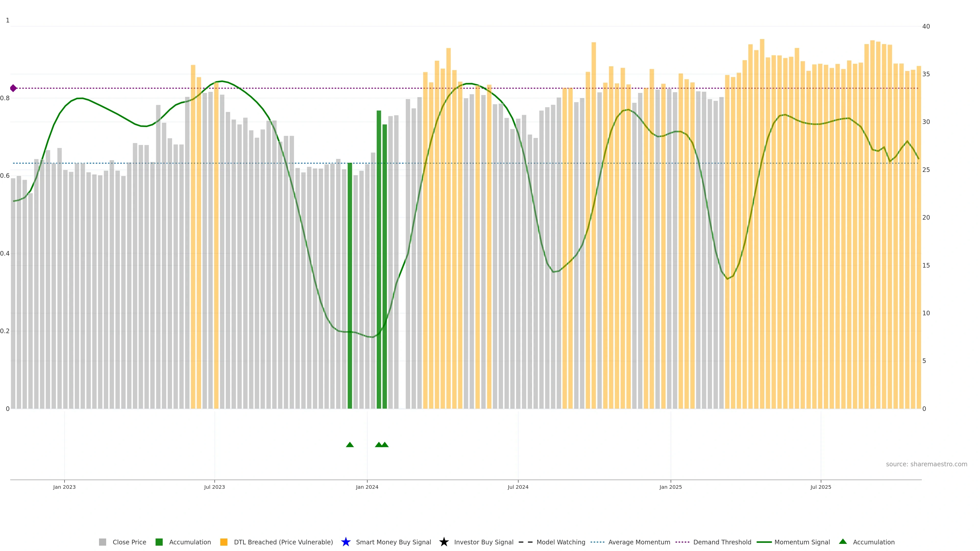Click the Jan 2023 axis tick label
Screen dimensions: 980x551
click(x=64, y=487)
